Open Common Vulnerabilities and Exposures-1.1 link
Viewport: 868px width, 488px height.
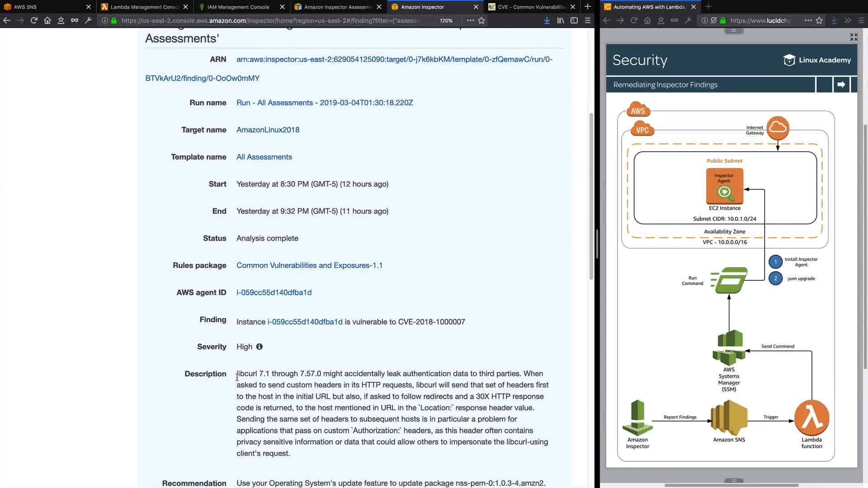click(x=309, y=265)
